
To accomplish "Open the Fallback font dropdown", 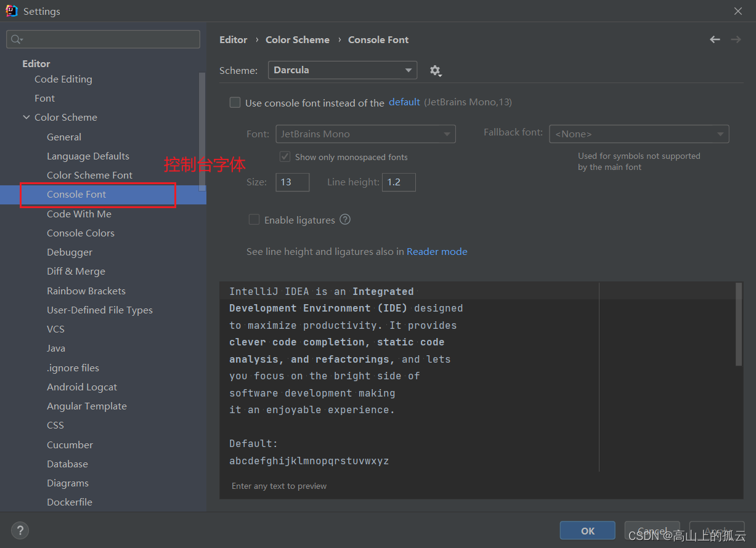I will [x=639, y=134].
